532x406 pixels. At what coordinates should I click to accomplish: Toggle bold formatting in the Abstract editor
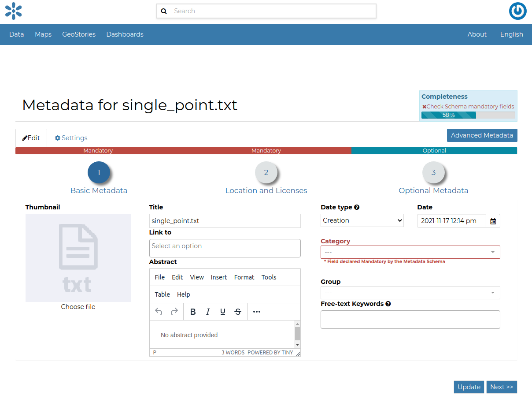pyautogui.click(x=192, y=312)
